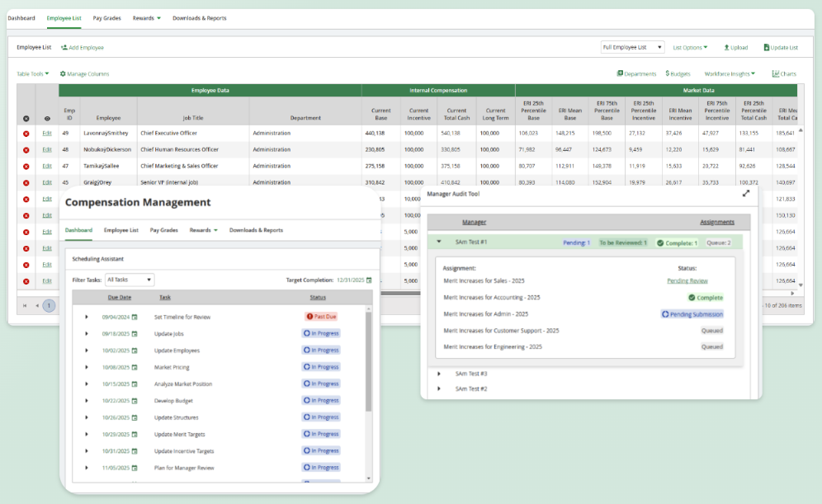Open the Filter Tasks All Tasks dropdown
The image size is (822, 504).
tap(129, 280)
